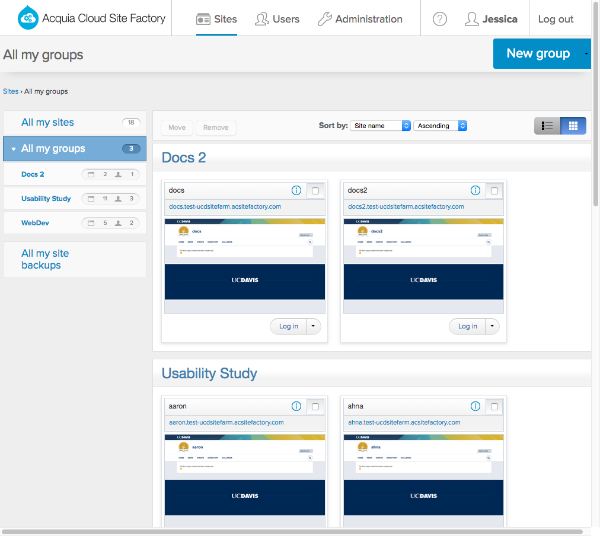Check the aaron site checkbox
600x536 pixels.
point(315,406)
